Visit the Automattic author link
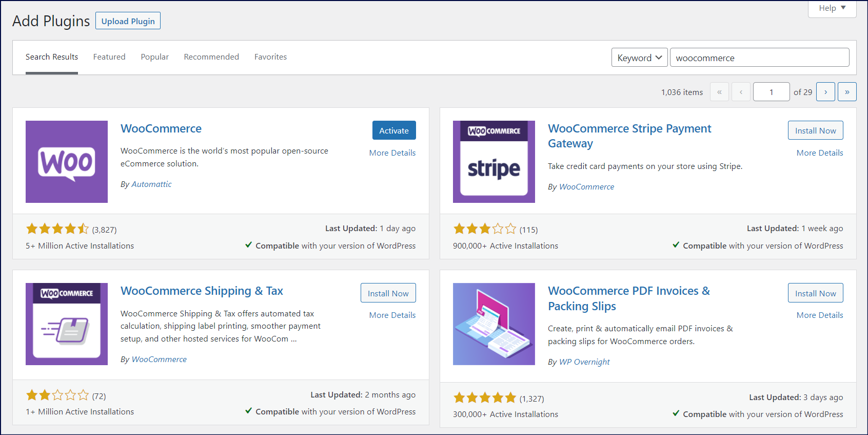Image resolution: width=868 pixels, height=435 pixels. click(x=151, y=184)
